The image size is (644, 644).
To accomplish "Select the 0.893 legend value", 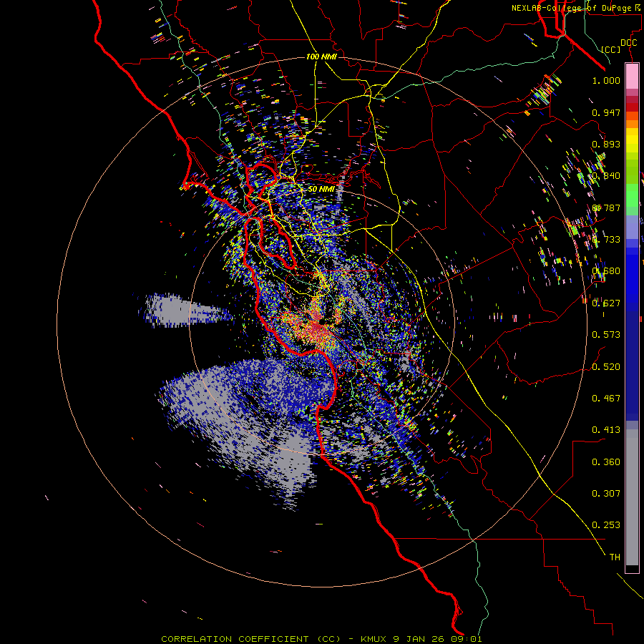I will 606,144.
